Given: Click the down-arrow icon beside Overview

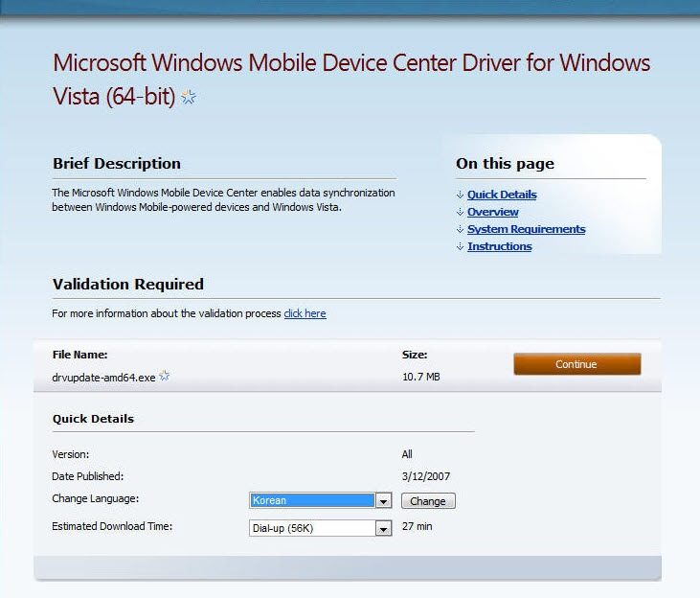Looking at the screenshot, I should 460,212.
